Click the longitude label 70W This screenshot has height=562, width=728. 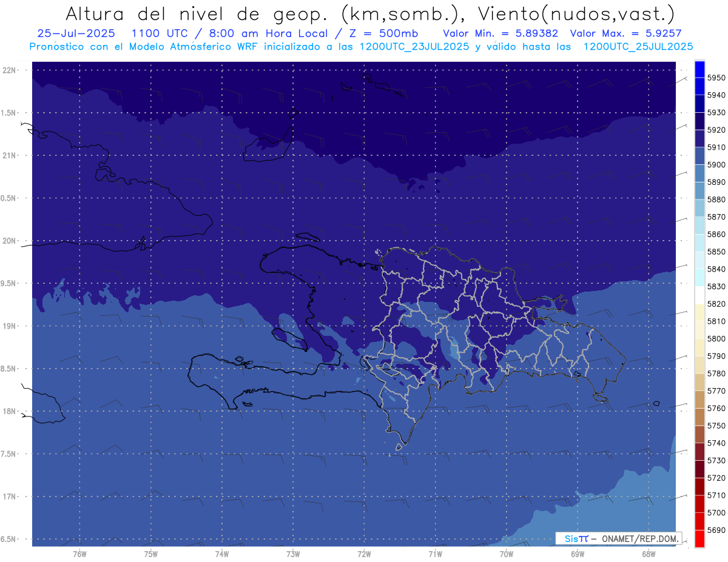click(507, 554)
